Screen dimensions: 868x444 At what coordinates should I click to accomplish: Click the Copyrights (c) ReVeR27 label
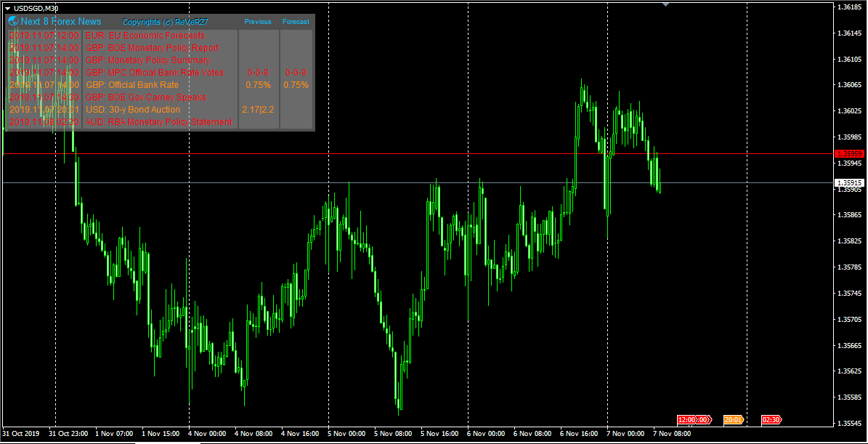point(165,22)
